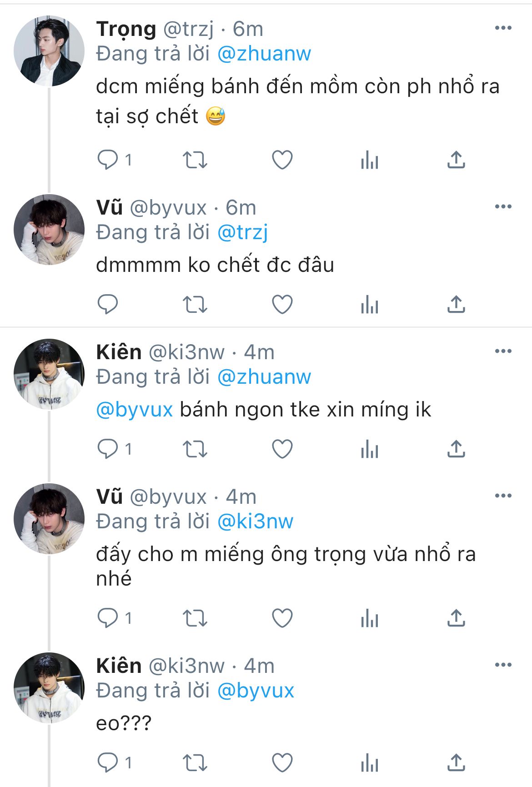Like Trọng's tweet about miếng bánh
This screenshot has height=787, width=532.
click(282, 160)
